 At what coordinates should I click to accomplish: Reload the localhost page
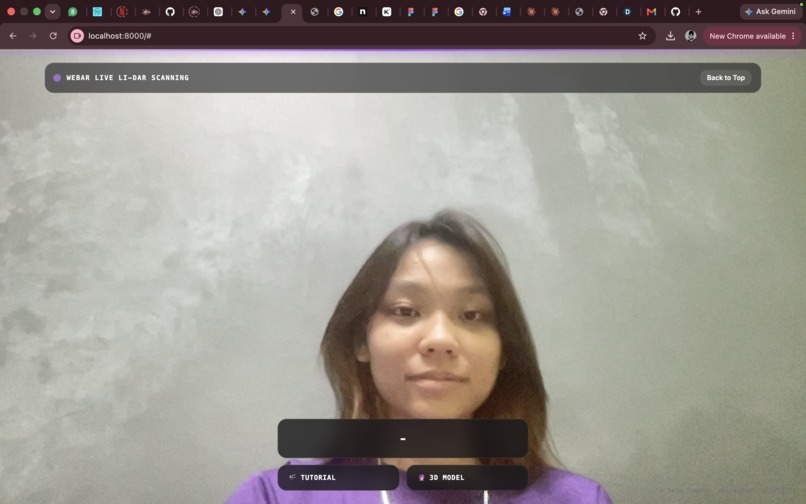coord(53,36)
